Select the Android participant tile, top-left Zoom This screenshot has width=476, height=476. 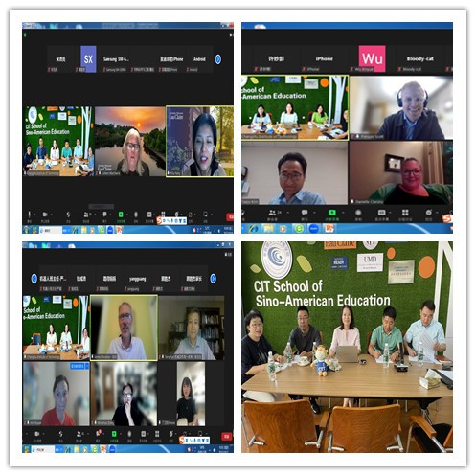tap(199, 59)
